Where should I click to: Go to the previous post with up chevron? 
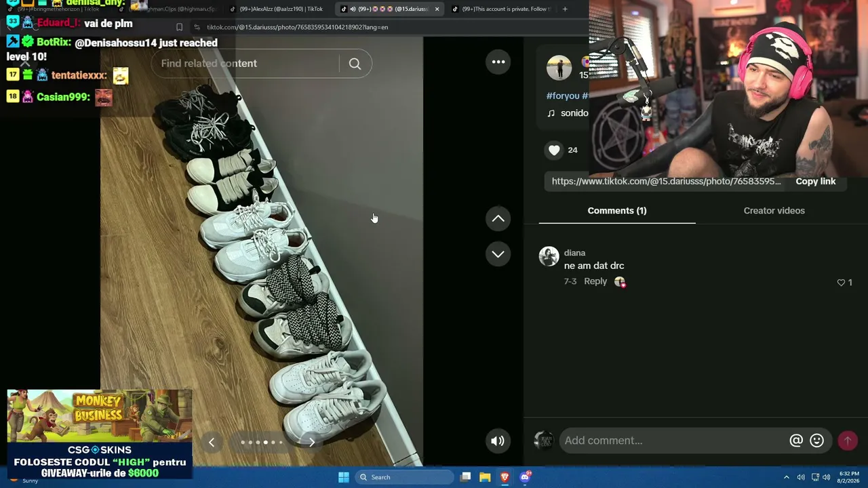[498, 218]
